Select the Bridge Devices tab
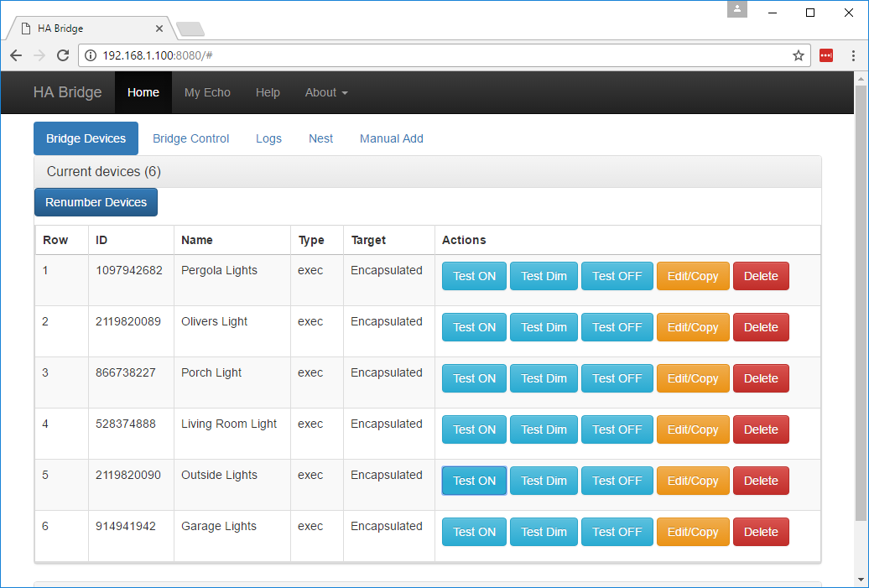869x588 pixels. (x=86, y=138)
